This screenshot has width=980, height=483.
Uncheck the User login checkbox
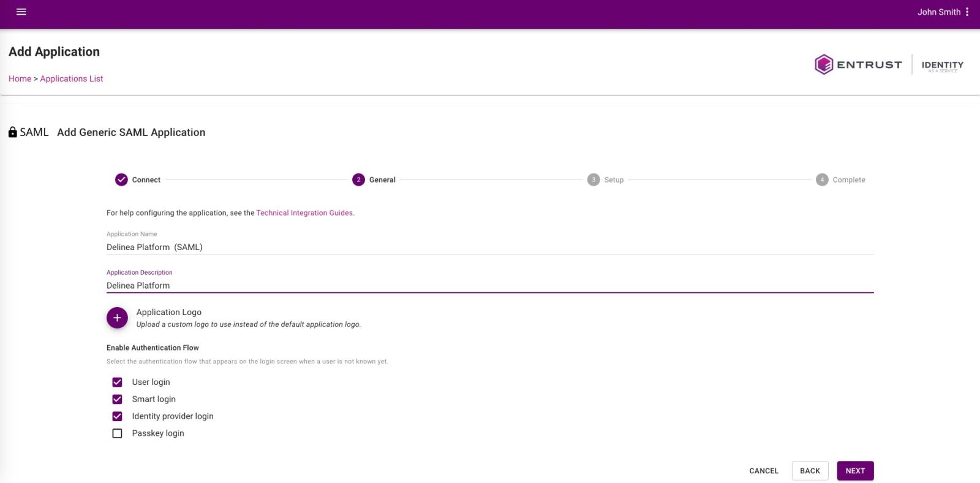pos(117,382)
